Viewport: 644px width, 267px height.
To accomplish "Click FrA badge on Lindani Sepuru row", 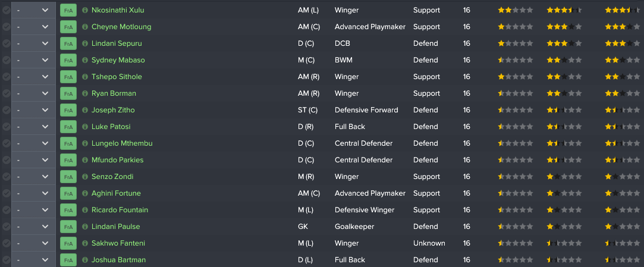I will 68,43.
